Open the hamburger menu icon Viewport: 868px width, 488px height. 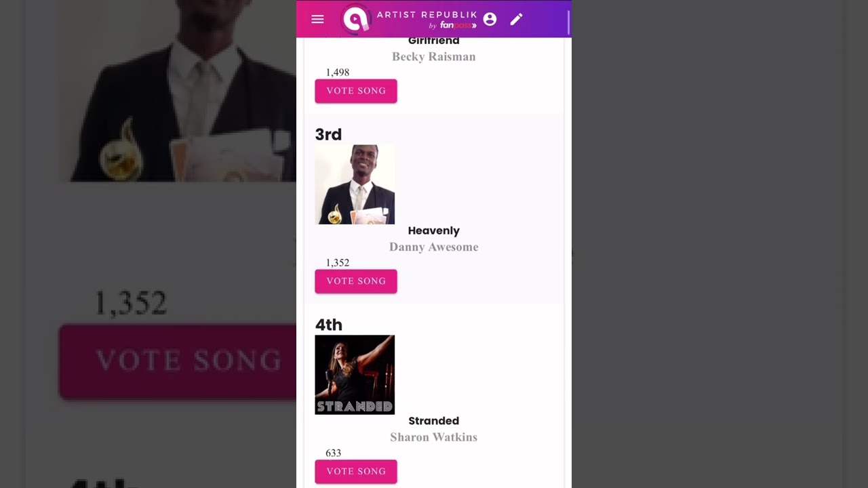click(317, 19)
